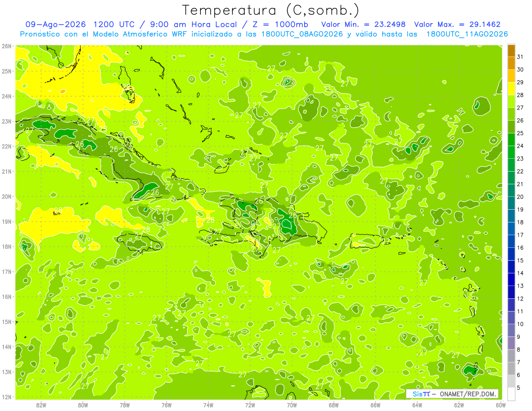Click the "72W" longitude axis label
The height and width of the screenshot is (411, 532).
pyautogui.click(x=250, y=405)
